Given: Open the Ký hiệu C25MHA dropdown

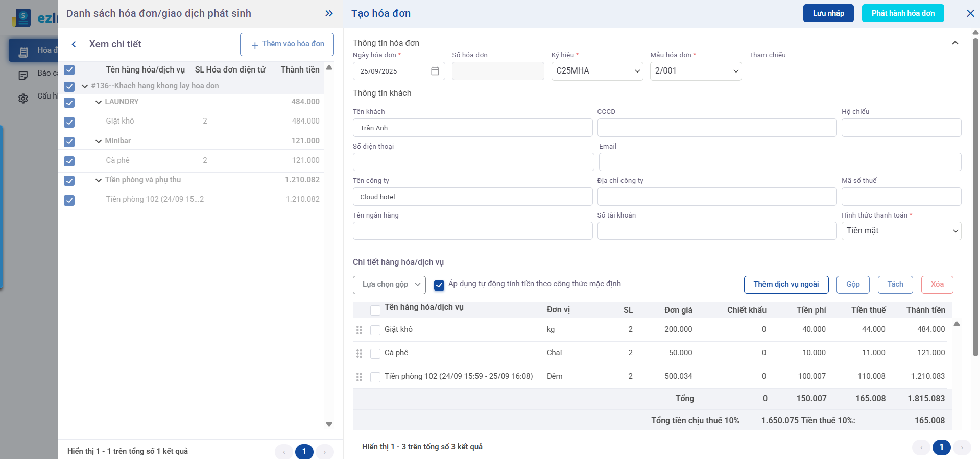Looking at the screenshot, I should [x=596, y=71].
